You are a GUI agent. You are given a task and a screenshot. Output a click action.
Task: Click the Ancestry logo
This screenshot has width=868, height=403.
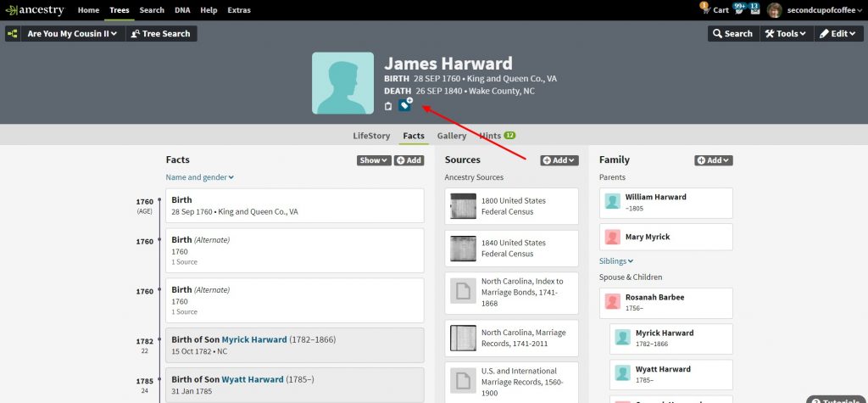tap(35, 10)
